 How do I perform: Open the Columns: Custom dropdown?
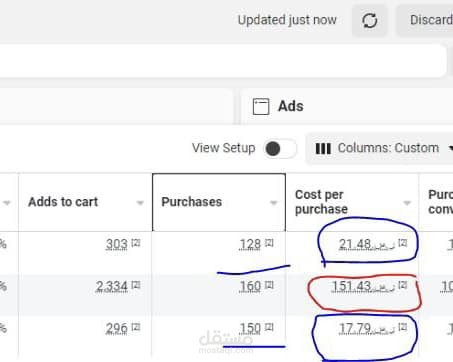click(x=380, y=148)
